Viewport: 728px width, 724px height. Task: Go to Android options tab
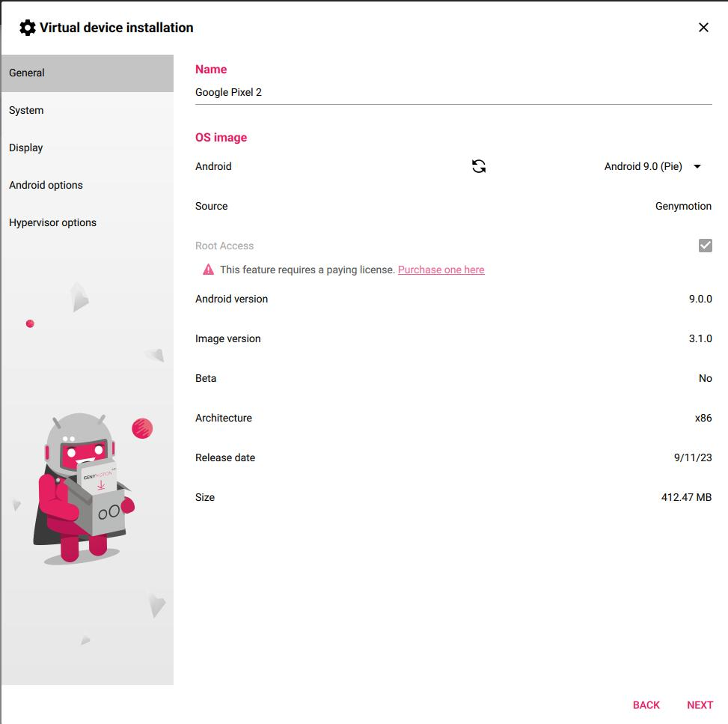point(87,185)
